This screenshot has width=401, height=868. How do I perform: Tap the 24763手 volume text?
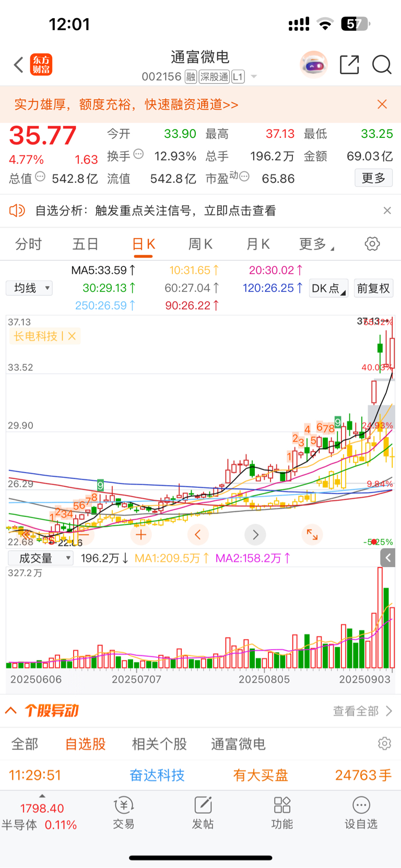(363, 775)
